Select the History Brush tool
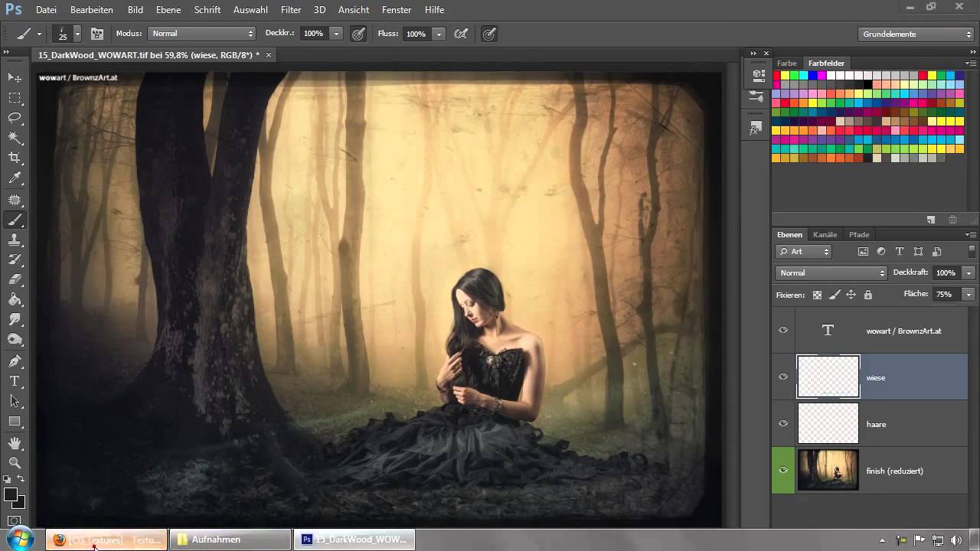Viewport: 980px width, 551px height. click(x=15, y=260)
